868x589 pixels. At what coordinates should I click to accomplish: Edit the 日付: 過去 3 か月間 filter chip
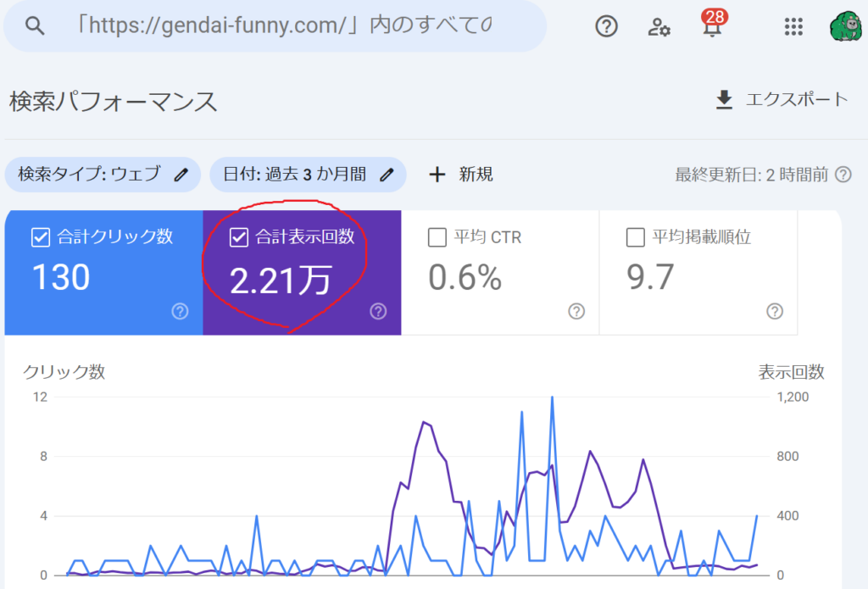click(307, 175)
